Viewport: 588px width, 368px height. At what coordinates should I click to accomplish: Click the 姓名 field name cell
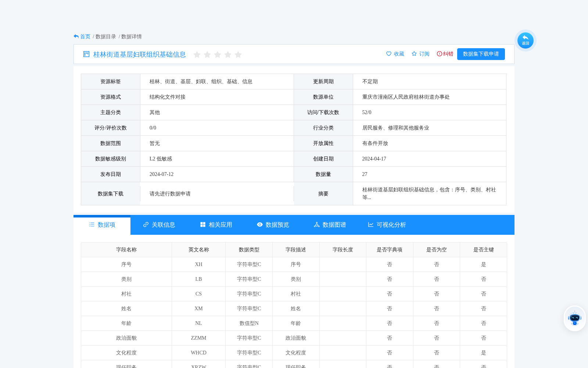click(126, 309)
